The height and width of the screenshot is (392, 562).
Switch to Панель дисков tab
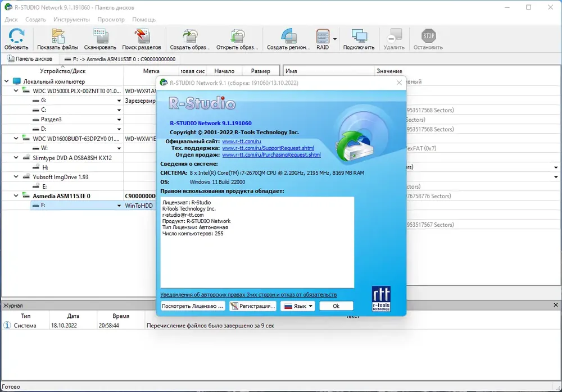point(30,59)
